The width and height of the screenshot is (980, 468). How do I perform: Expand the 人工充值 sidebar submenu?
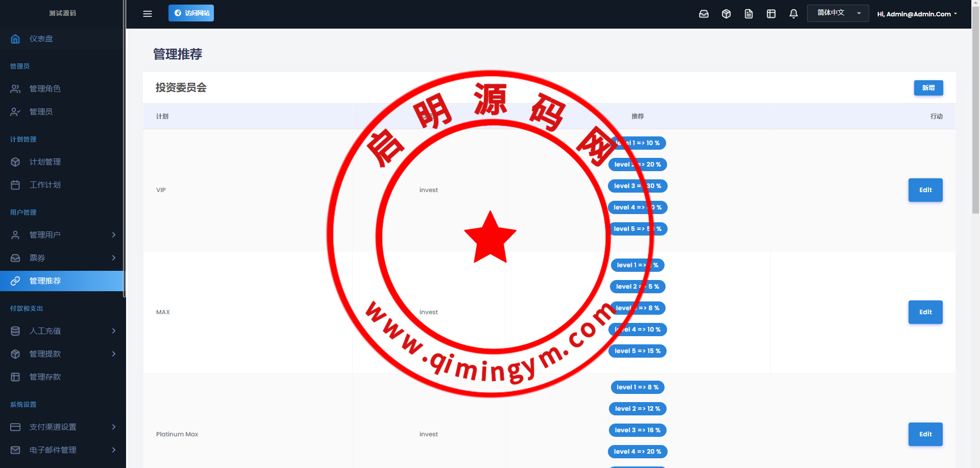(114, 331)
